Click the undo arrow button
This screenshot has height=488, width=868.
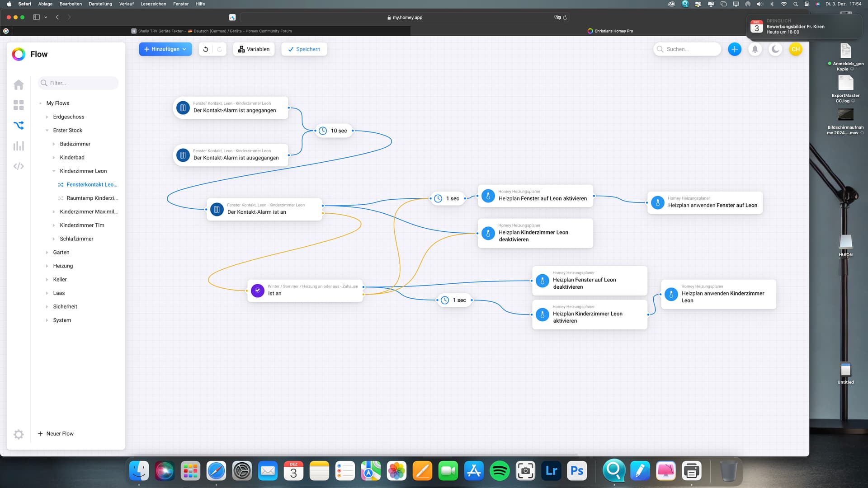[206, 49]
